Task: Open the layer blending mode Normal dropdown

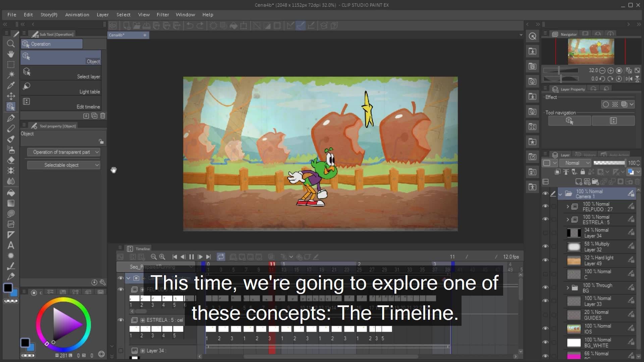Action: point(576,163)
